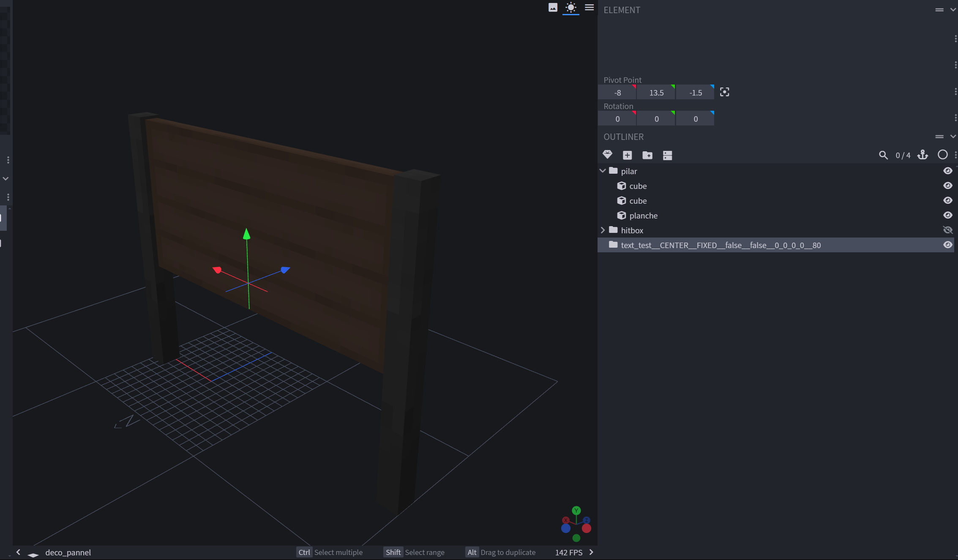Click the blue arrow transform handle
The width and height of the screenshot is (958, 560).
pos(285,269)
